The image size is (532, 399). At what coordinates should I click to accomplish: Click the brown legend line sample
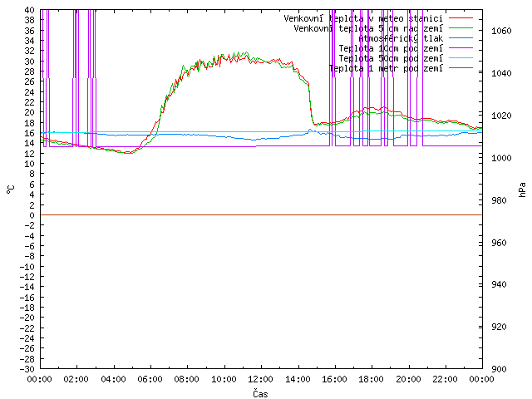point(461,68)
